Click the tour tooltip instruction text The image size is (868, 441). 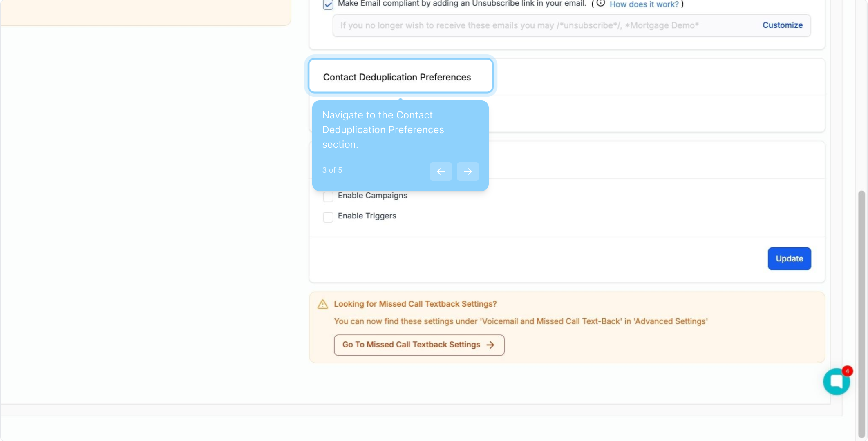point(383,130)
